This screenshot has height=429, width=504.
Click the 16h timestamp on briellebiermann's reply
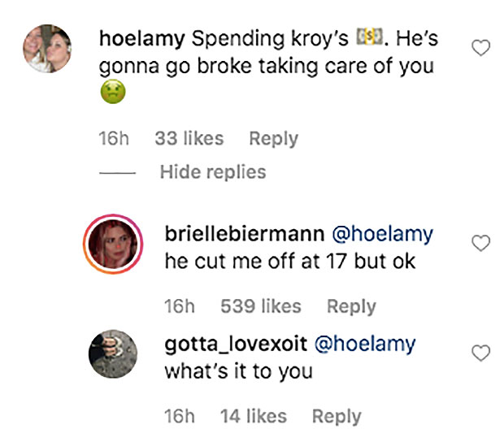tap(180, 306)
